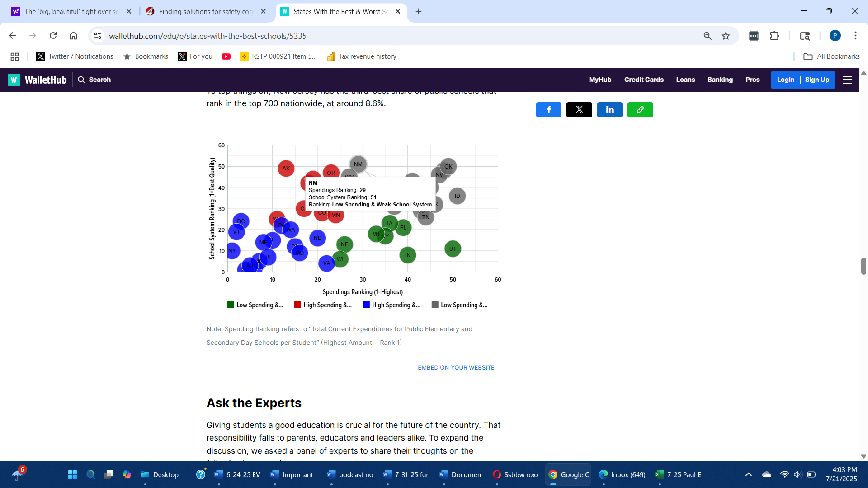Share article via Facebook icon
868x488 pixels.
[x=548, y=110]
